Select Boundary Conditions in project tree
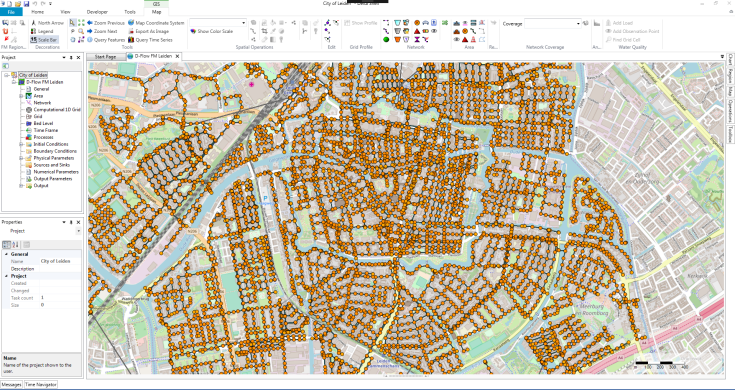The height and width of the screenshot is (390, 735). click(55, 151)
